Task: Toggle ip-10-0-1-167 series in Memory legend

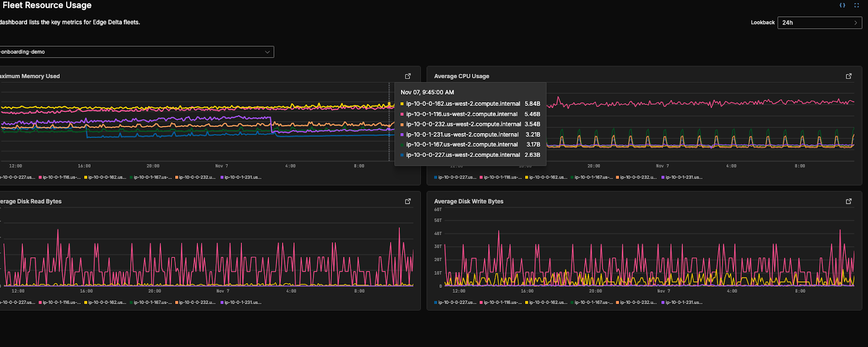Action: coord(152,178)
